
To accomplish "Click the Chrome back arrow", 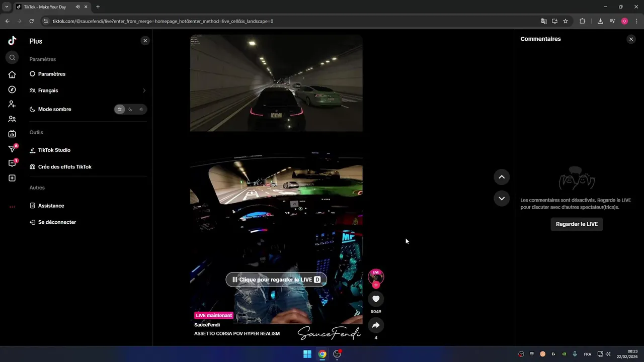I will click(x=8, y=21).
